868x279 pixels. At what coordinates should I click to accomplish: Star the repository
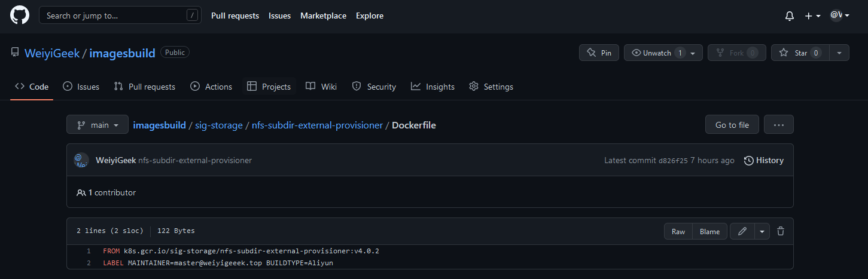click(800, 53)
